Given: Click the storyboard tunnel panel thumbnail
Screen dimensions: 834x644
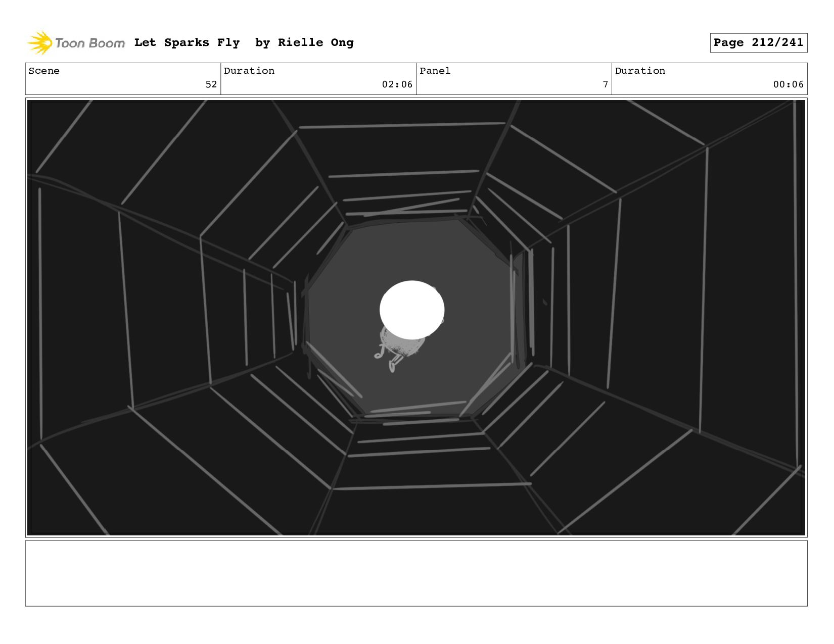Looking at the screenshot, I should tap(416, 317).
